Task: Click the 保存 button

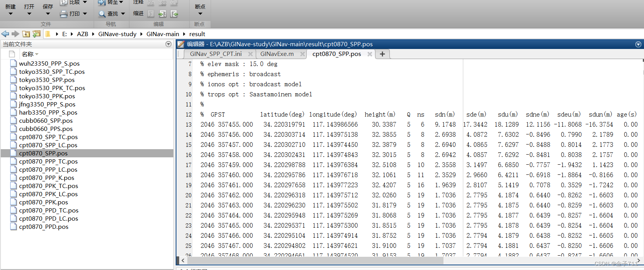Action: click(48, 7)
